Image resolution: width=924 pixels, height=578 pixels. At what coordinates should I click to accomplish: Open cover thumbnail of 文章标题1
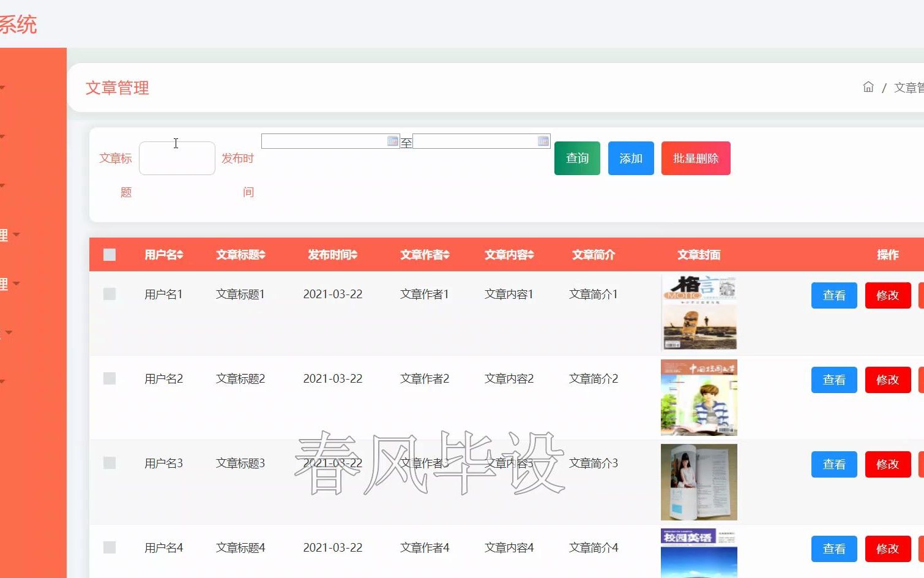(699, 313)
